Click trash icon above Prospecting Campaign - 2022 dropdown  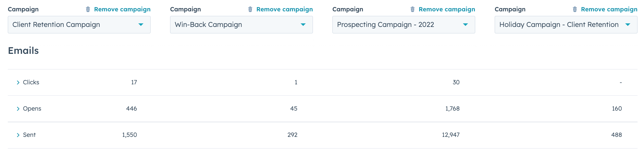pyautogui.click(x=413, y=9)
